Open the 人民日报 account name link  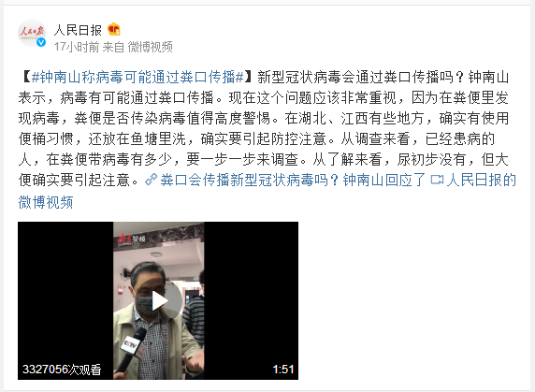point(78,30)
